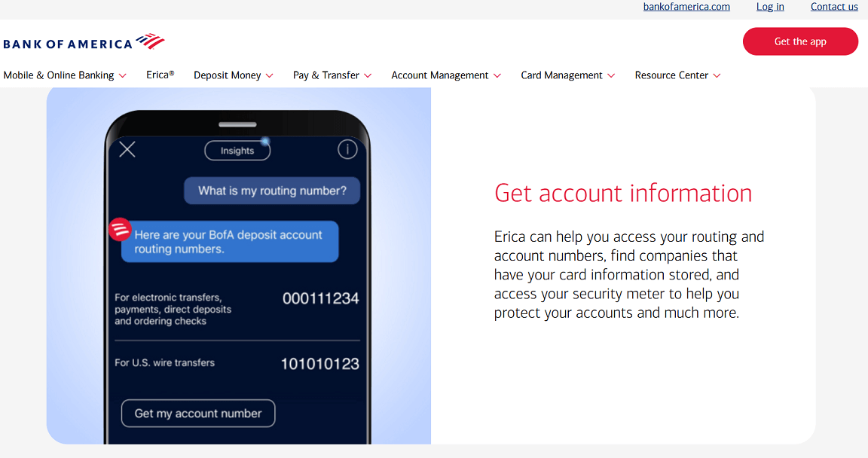Click the routing number question chat bubble
The width and height of the screenshot is (868, 458).
pos(271,190)
